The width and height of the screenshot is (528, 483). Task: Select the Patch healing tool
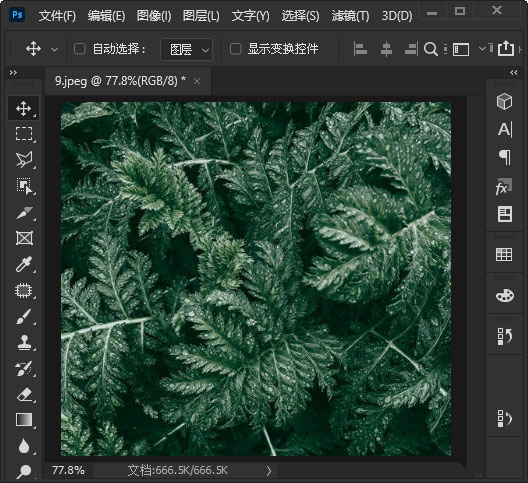coord(24,290)
